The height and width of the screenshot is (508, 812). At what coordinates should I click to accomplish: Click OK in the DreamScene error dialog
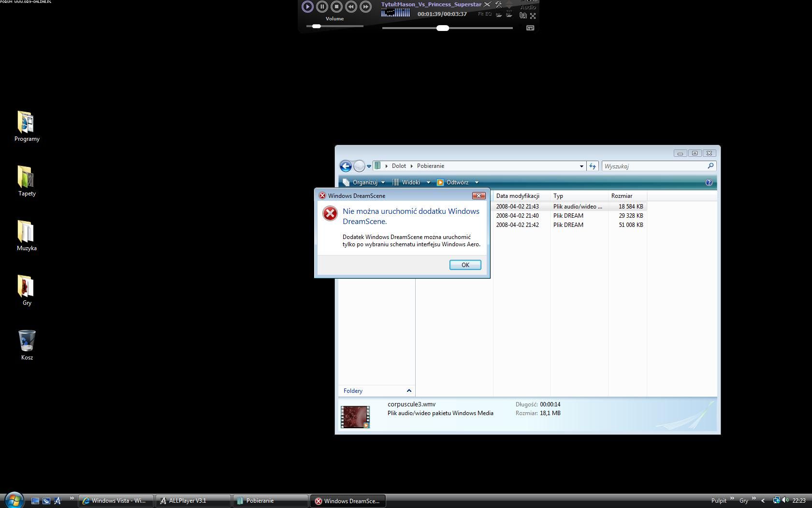[465, 265]
